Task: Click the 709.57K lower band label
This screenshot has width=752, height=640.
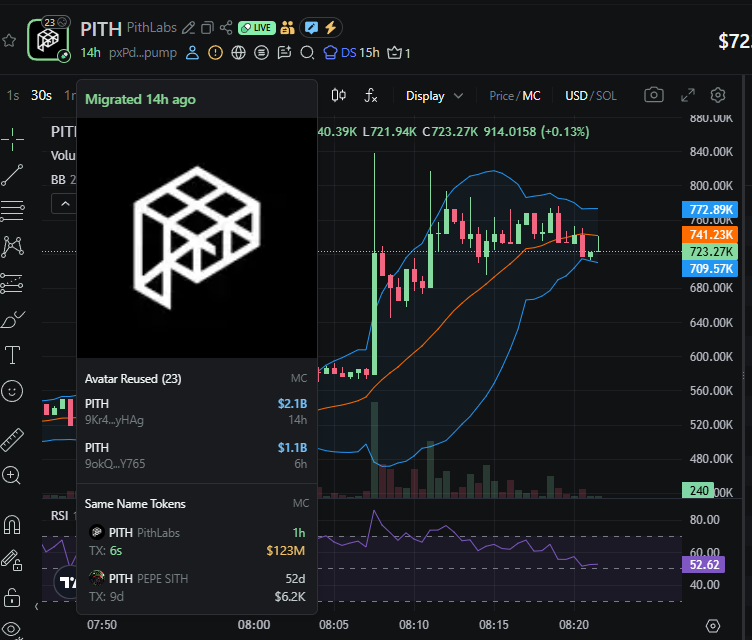Action: pyautogui.click(x=710, y=269)
